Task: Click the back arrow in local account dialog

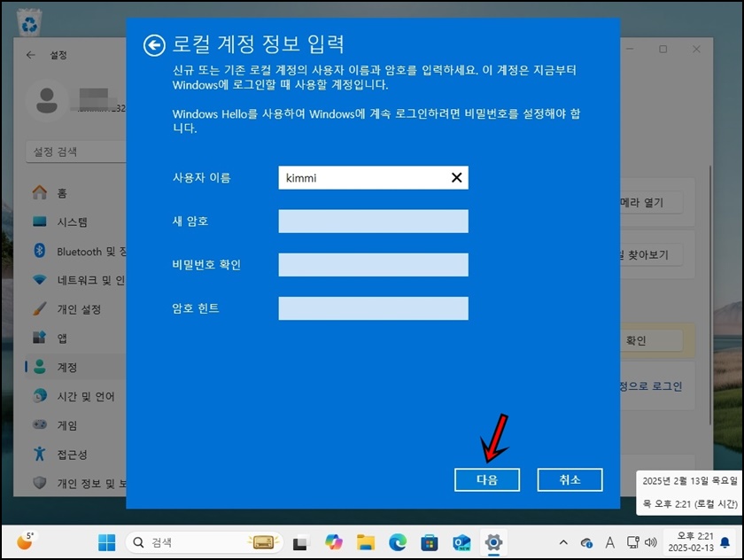Action: (x=154, y=45)
